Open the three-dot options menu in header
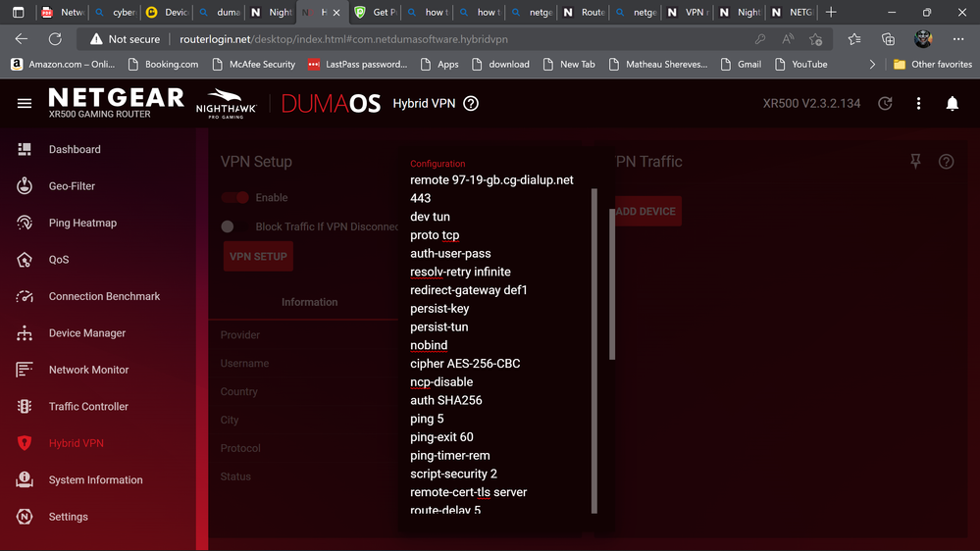 918,103
